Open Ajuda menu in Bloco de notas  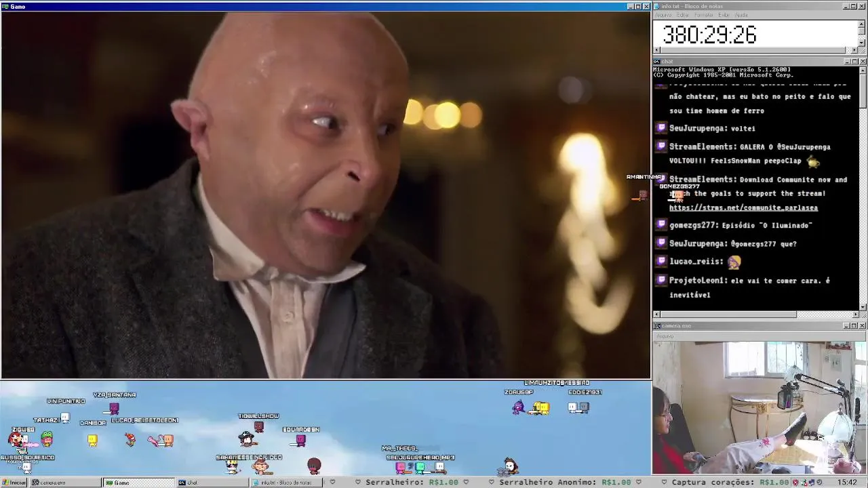(741, 15)
